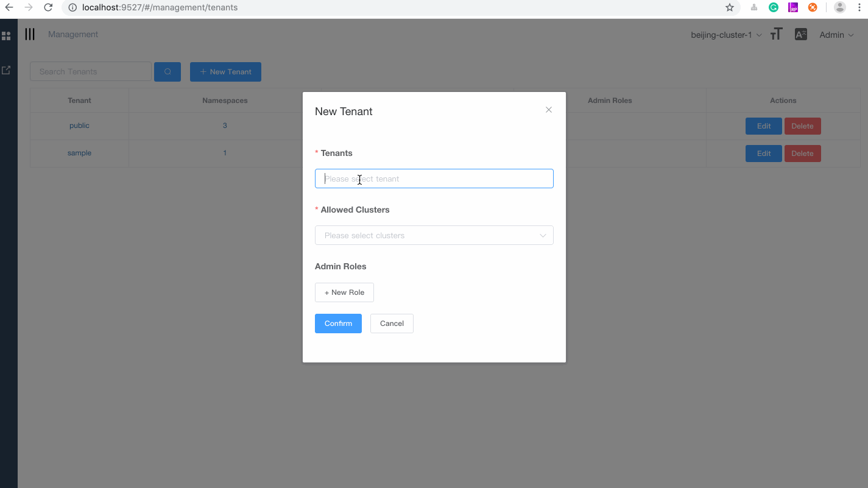
Task: Click the + New Role button
Action: (x=344, y=292)
